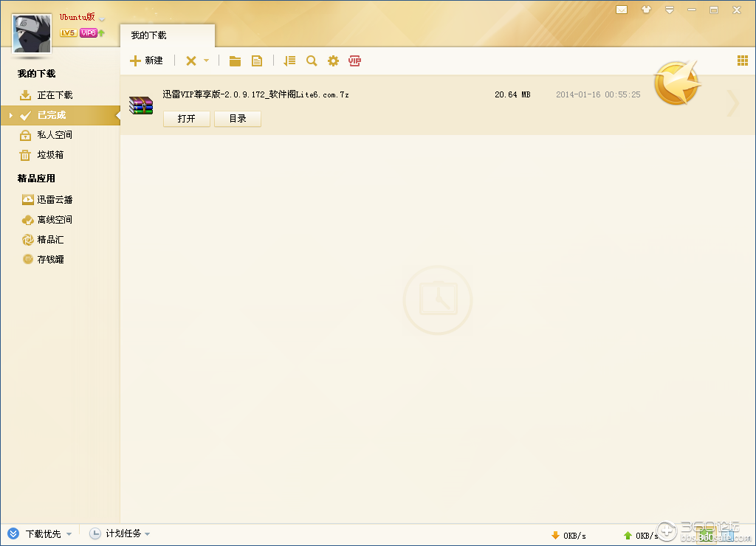The height and width of the screenshot is (546, 756).
Task: Delete the selected task with the X icon
Action: pyautogui.click(x=191, y=61)
